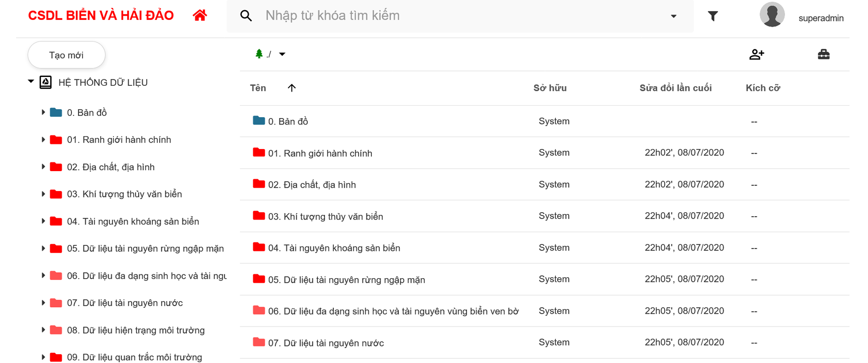Click the red home icon
Viewport: 868px width, 363px height.
[200, 16]
